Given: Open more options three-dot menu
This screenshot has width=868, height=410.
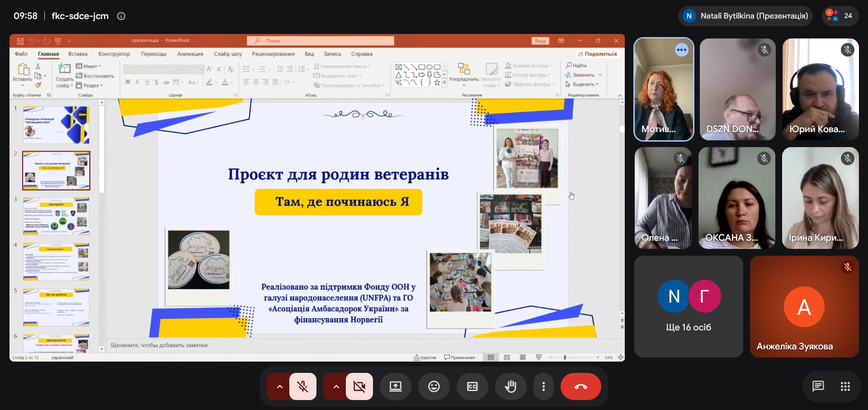Looking at the screenshot, I should pos(543,386).
